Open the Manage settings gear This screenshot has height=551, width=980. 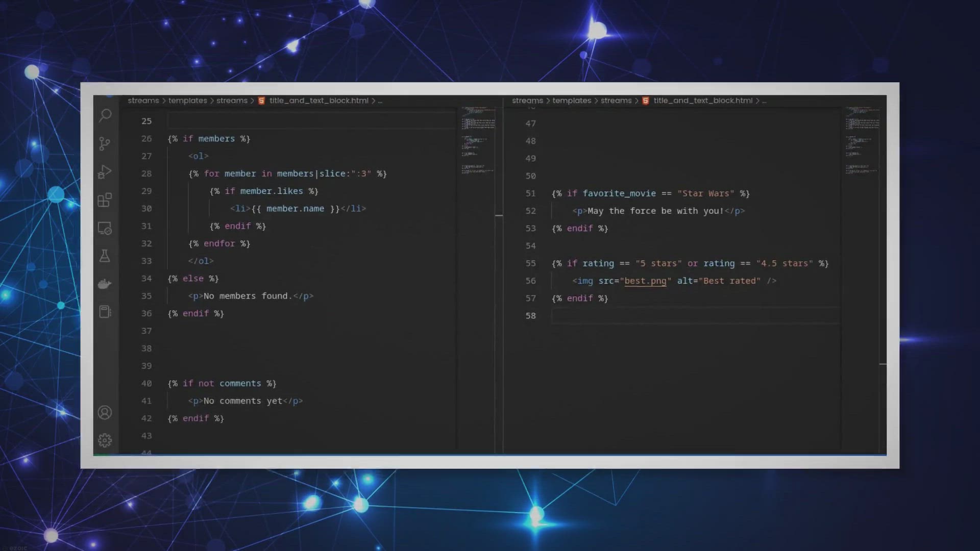[105, 440]
